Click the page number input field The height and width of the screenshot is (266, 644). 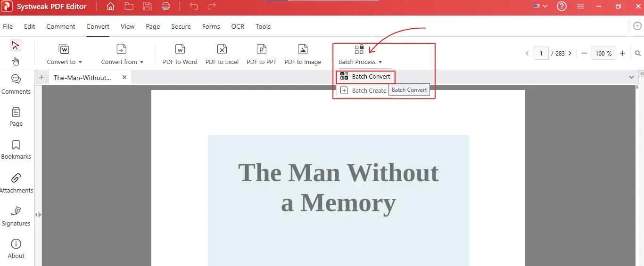click(x=541, y=54)
